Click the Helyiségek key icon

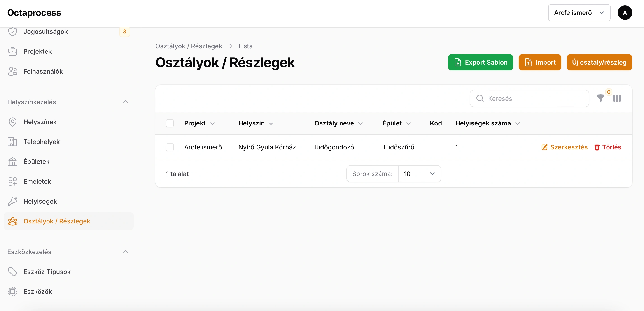click(12, 201)
